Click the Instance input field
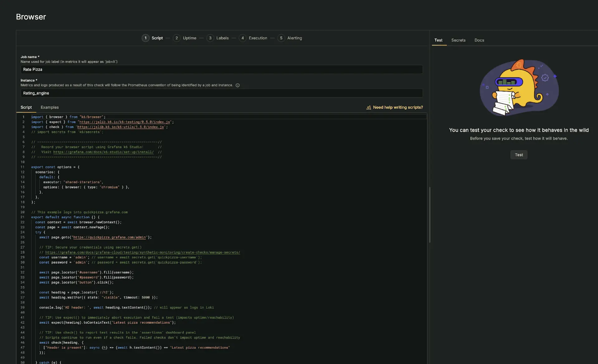 222,93
